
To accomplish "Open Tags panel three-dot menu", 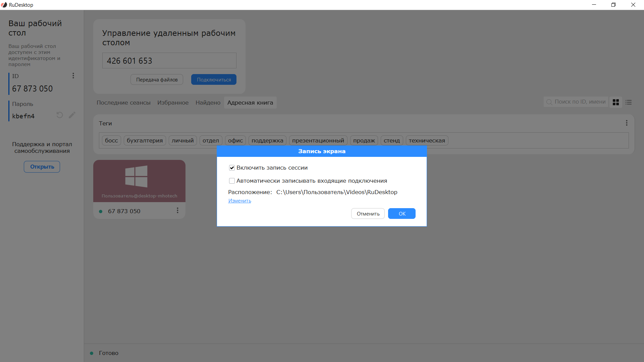I will [627, 123].
